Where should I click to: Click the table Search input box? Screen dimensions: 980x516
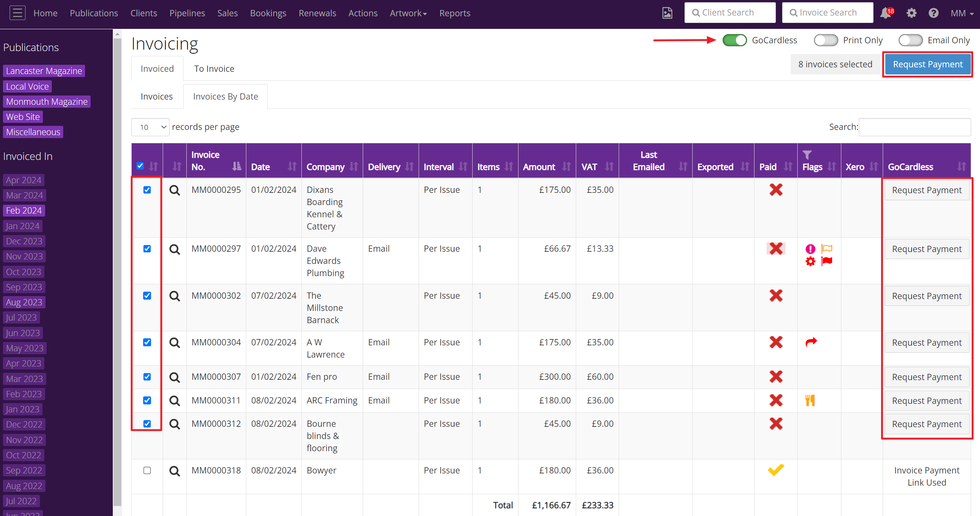click(915, 127)
